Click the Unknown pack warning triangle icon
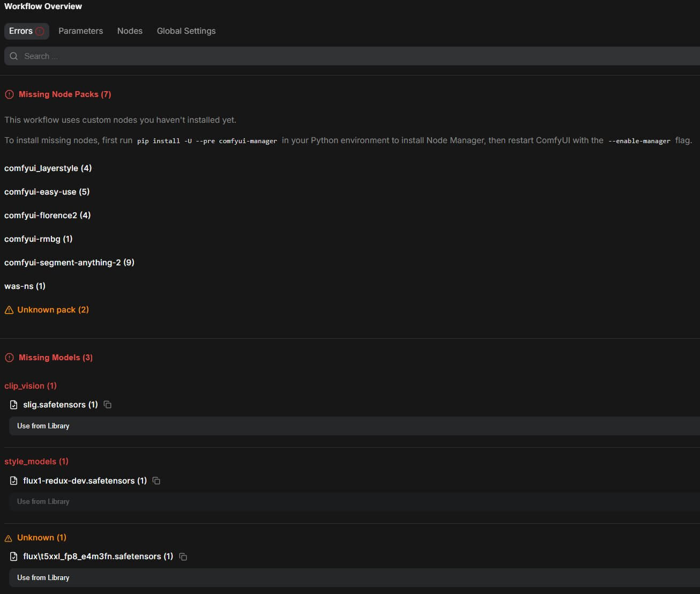The height and width of the screenshot is (594, 700). pyautogui.click(x=9, y=310)
